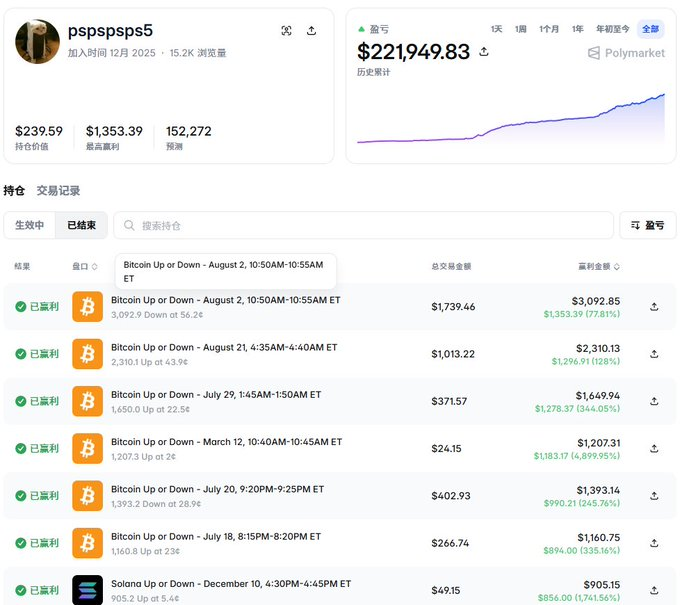This screenshot has width=680, height=605.
Task: Share the March 12 Bitcoin position
Action: click(x=654, y=448)
